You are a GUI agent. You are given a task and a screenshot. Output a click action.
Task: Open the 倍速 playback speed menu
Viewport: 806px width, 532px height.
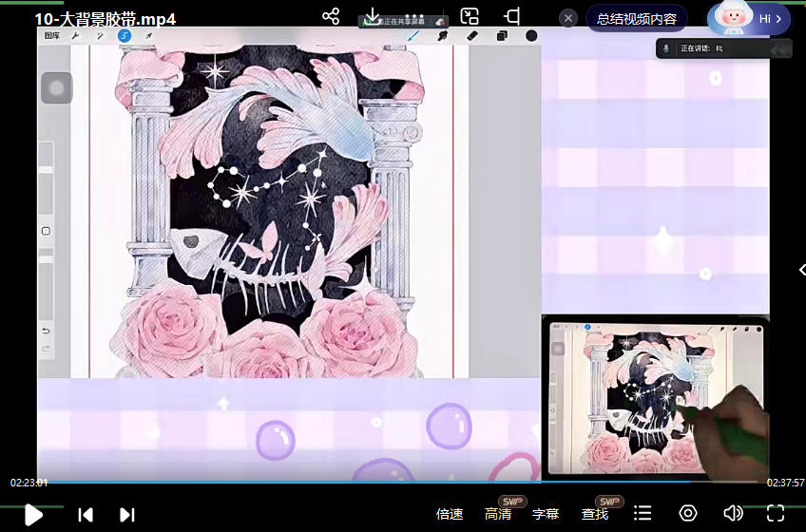[450, 514]
